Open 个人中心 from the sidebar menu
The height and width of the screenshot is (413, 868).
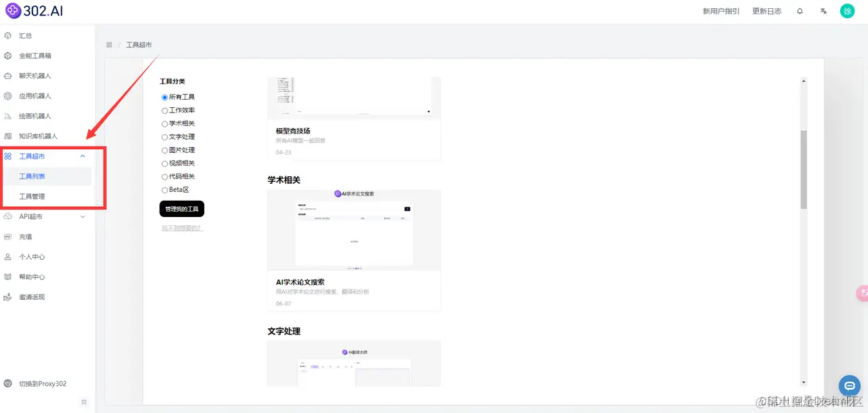click(x=33, y=256)
